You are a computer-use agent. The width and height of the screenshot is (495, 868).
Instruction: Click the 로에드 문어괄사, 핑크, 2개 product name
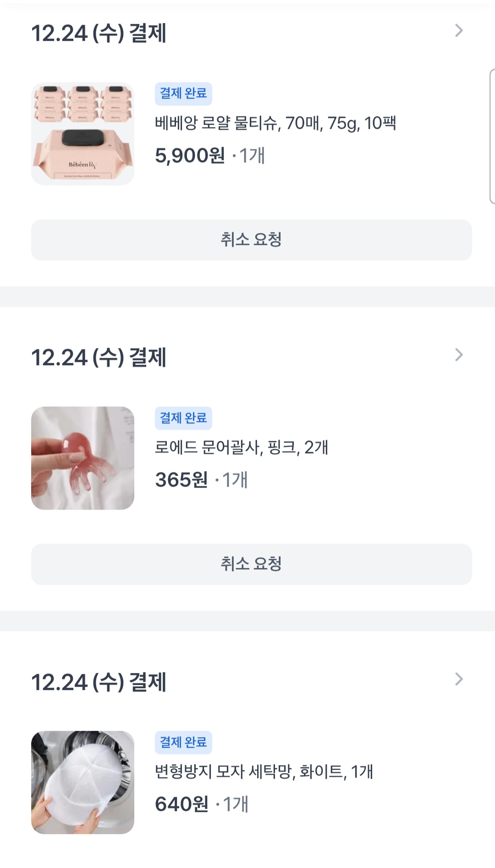pyautogui.click(x=241, y=447)
